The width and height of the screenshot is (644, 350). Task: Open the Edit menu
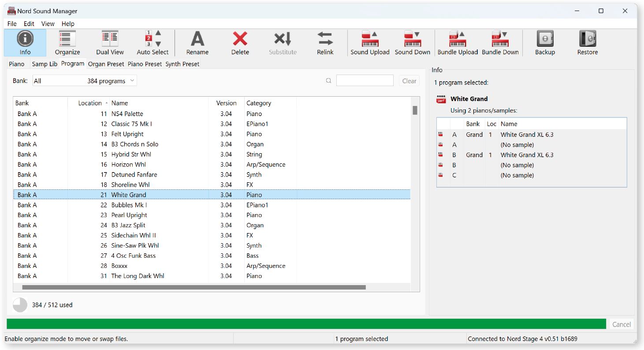[x=29, y=24]
